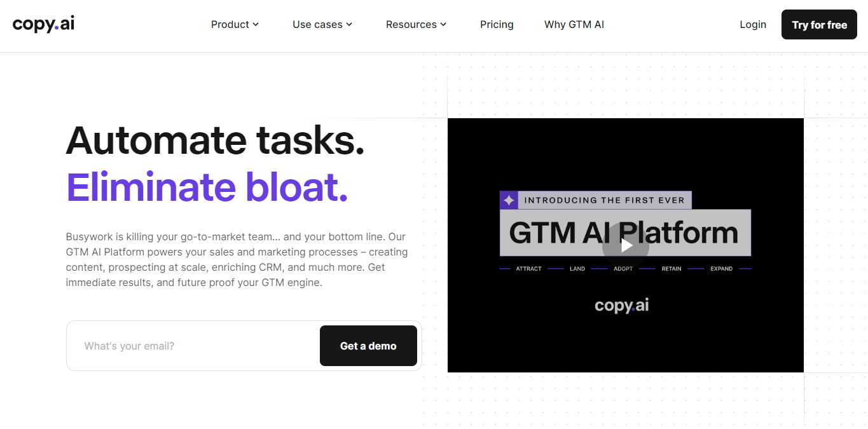Click the sparkle icon in the video banner
Screen dimensions: 868x429
coord(509,200)
